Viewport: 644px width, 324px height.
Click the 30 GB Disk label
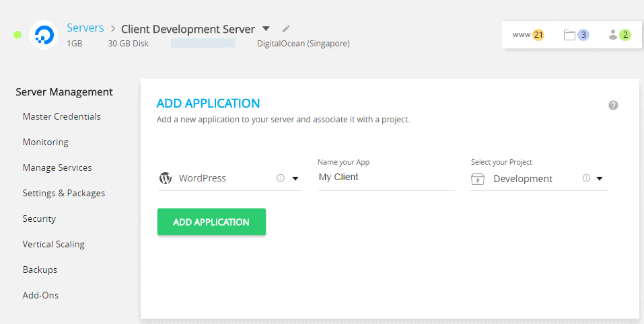[128, 43]
